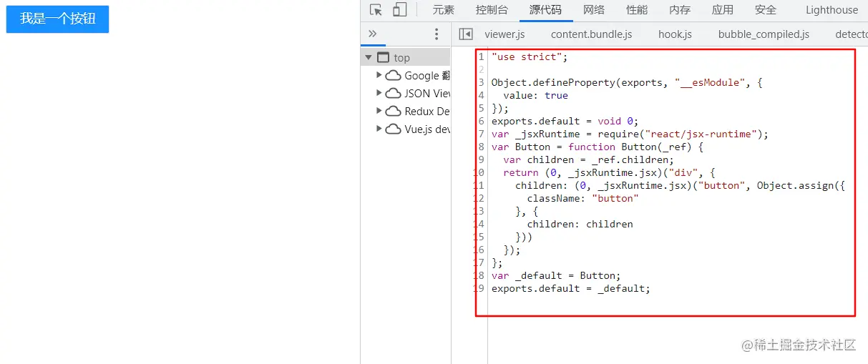Click line number 8 in the gutter

[482, 147]
